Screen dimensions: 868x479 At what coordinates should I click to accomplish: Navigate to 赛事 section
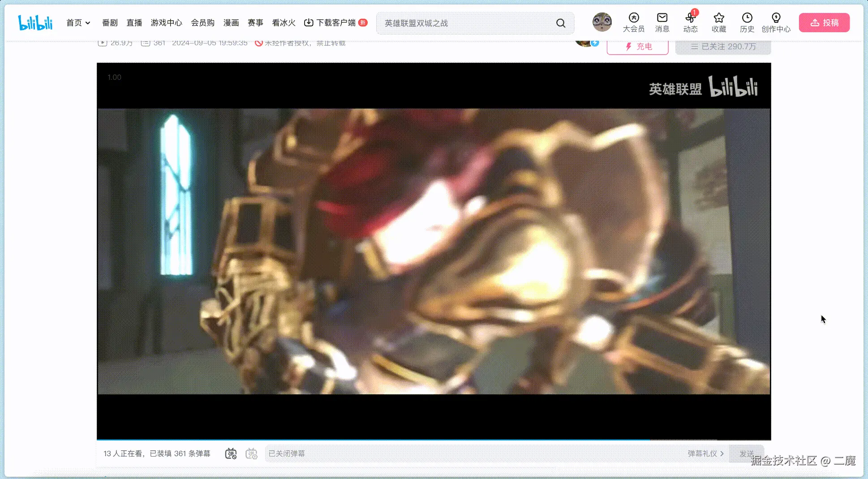pyautogui.click(x=256, y=23)
